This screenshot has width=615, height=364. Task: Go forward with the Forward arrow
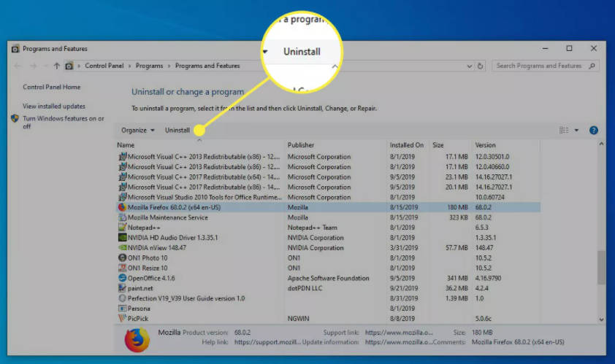34,66
